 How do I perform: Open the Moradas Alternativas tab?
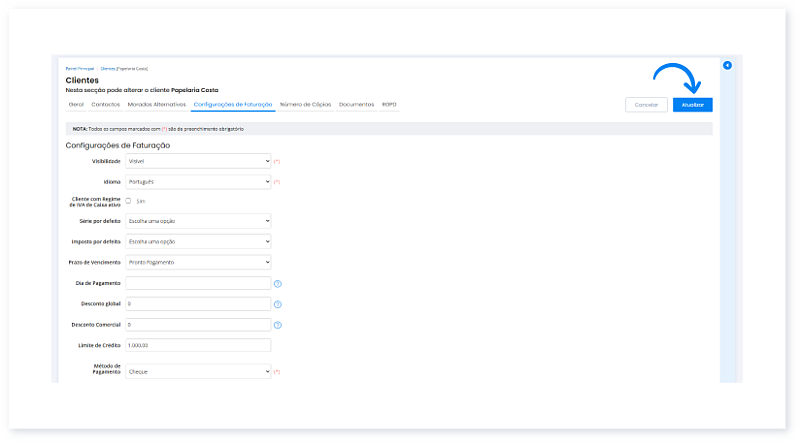pos(157,104)
